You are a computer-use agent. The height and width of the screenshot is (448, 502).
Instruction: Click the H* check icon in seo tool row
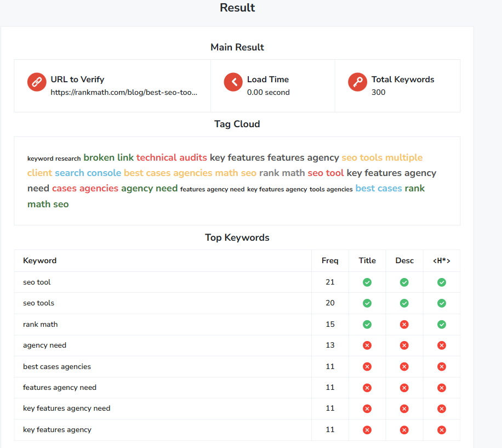pyautogui.click(x=442, y=282)
